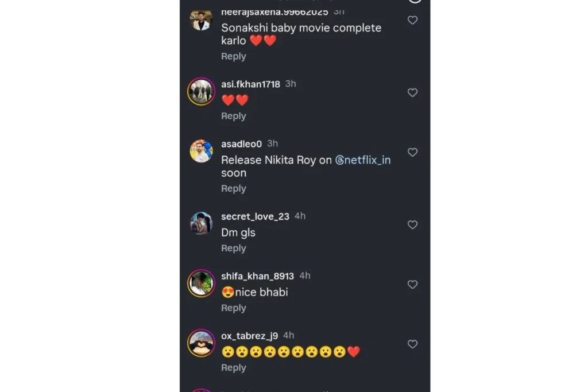Image resolution: width=588 pixels, height=392 pixels.
Task: Like asadleo0's Nikita Roy comment
Action: pos(412,152)
